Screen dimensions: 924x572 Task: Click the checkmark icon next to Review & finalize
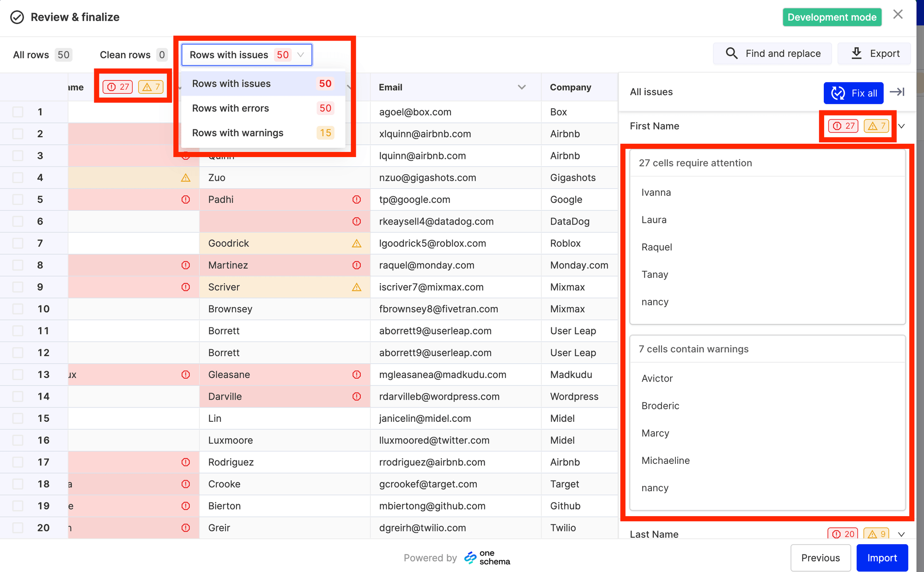18,17
